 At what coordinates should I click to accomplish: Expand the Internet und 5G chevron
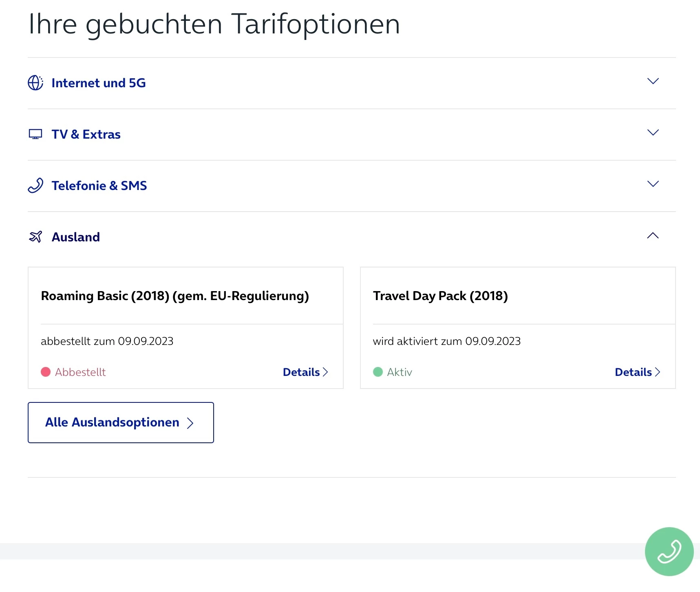[653, 81]
